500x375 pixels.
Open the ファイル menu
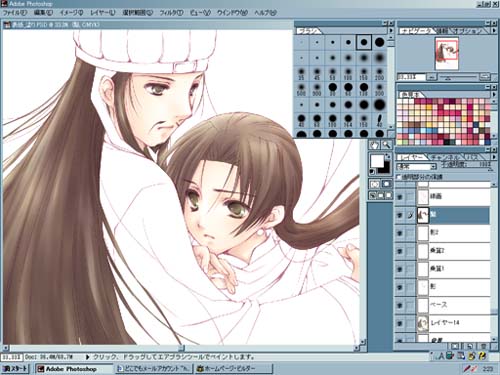[14, 13]
